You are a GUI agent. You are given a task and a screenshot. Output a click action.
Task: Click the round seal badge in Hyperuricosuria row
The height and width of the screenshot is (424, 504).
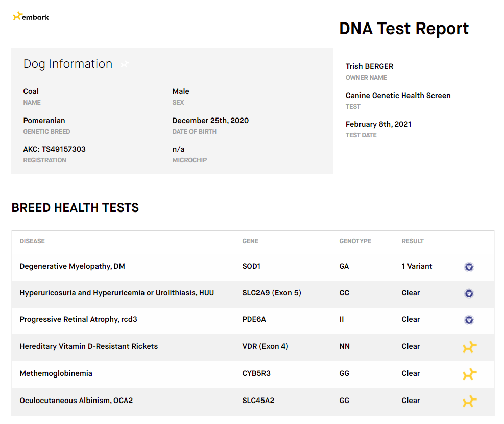[x=469, y=293]
